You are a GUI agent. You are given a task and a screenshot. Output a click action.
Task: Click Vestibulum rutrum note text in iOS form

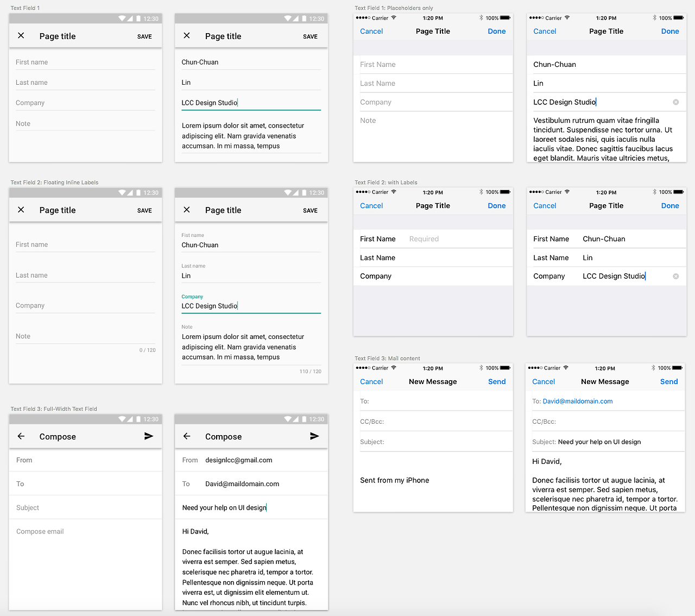pyautogui.click(x=603, y=139)
